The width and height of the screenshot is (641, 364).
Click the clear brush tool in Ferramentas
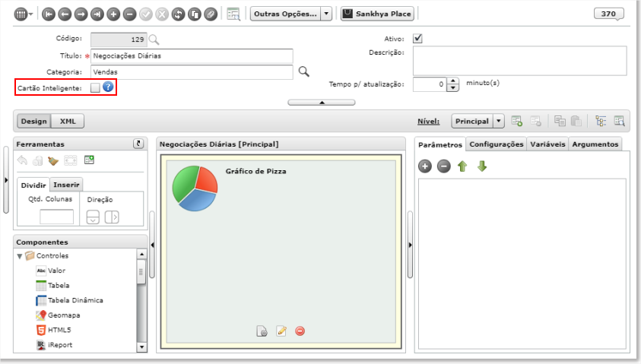tap(53, 160)
